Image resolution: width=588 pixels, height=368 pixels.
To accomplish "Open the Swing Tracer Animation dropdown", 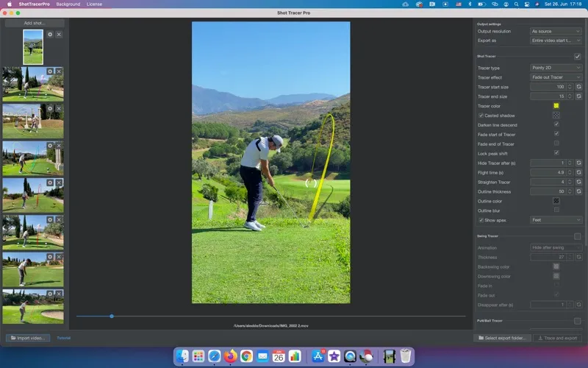I will point(556,247).
